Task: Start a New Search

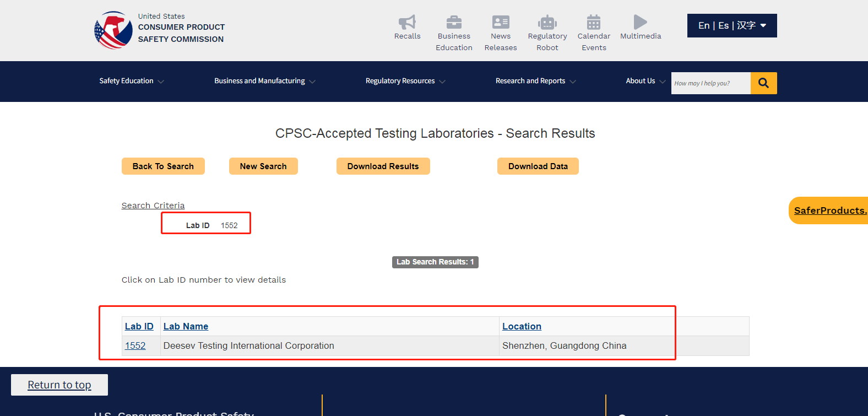Action: point(263,166)
